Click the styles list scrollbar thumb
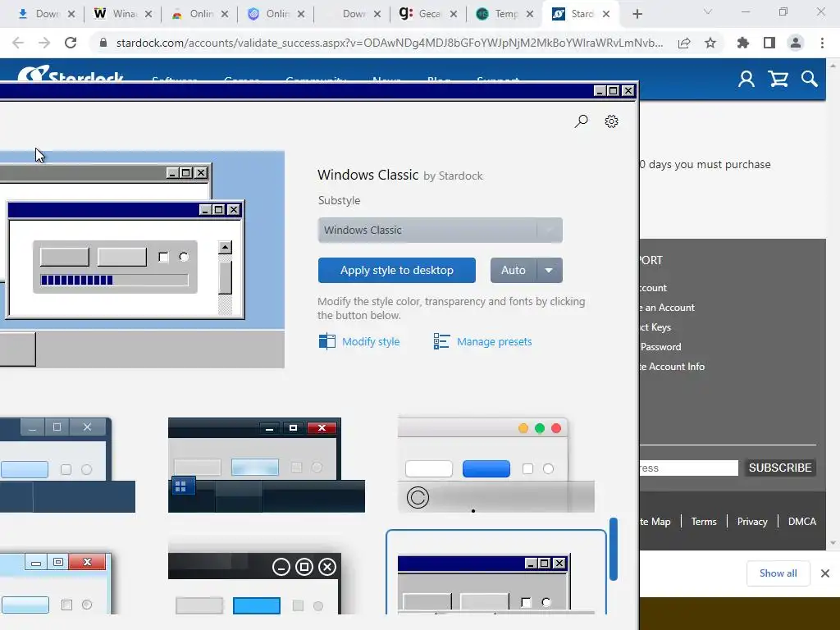The image size is (840, 630). tap(614, 549)
